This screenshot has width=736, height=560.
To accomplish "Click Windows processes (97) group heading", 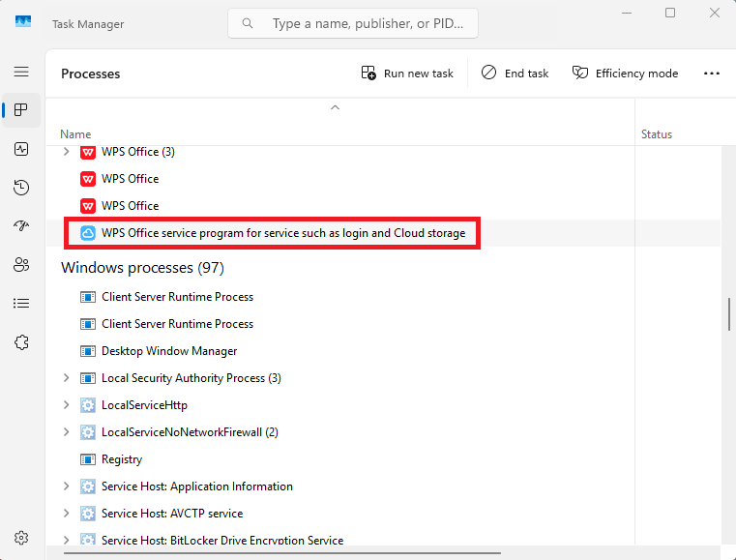I will (x=143, y=268).
